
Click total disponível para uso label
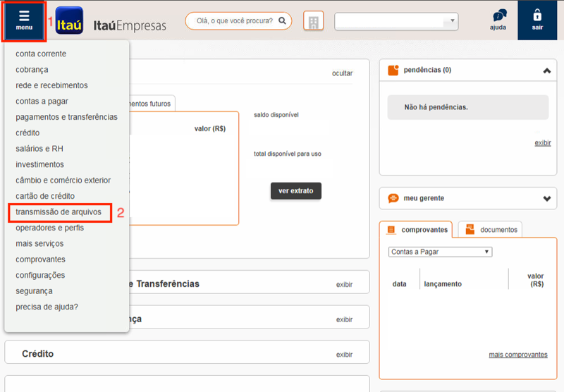pyautogui.click(x=288, y=154)
